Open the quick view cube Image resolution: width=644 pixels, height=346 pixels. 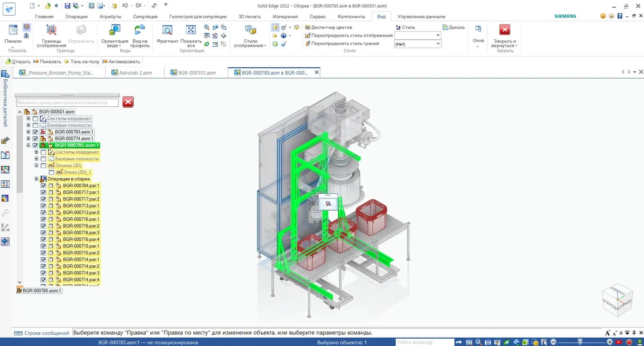pyautogui.click(x=617, y=301)
